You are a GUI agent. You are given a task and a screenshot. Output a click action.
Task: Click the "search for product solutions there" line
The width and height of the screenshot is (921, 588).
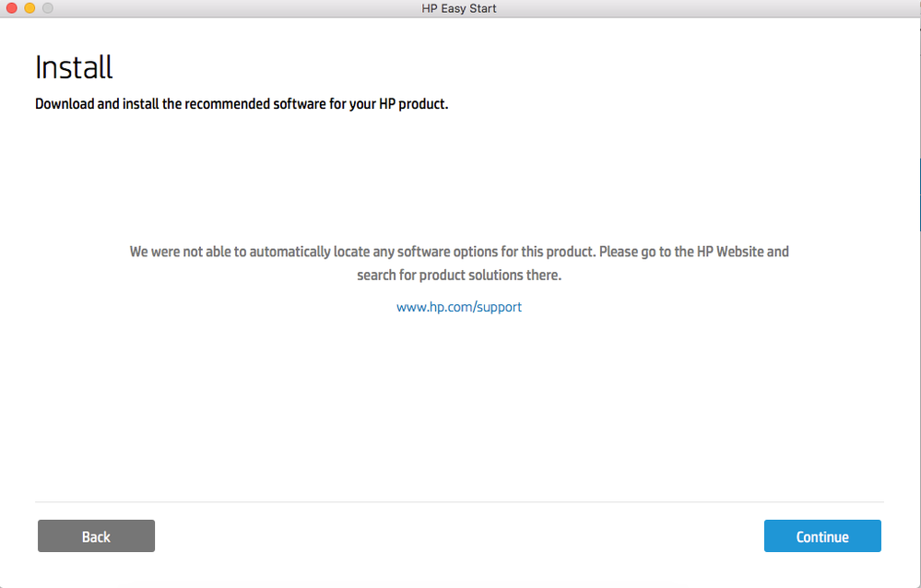[x=459, y=275]
